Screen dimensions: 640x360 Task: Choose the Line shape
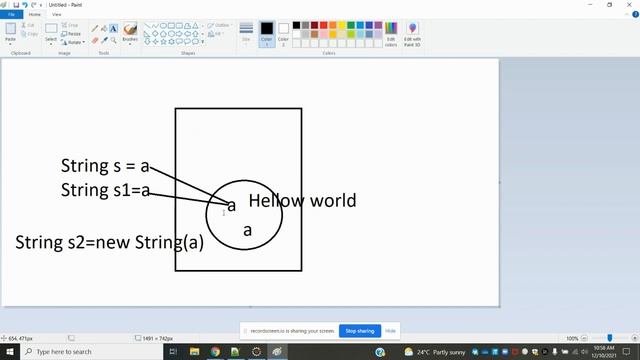click(x=147, y=26)
